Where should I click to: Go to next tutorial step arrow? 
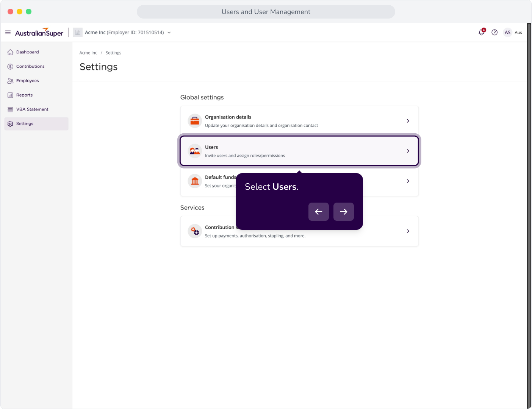pyautogui.click(x=344, y=212)
